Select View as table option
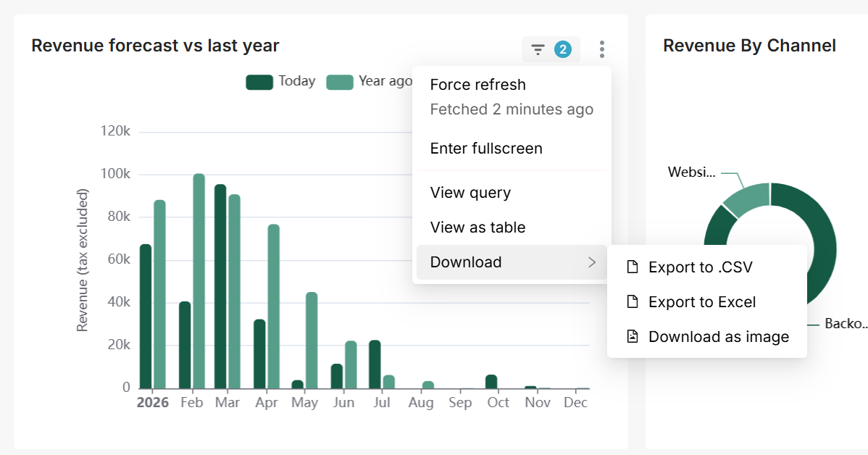868x455 pixels. pos(477,227)
